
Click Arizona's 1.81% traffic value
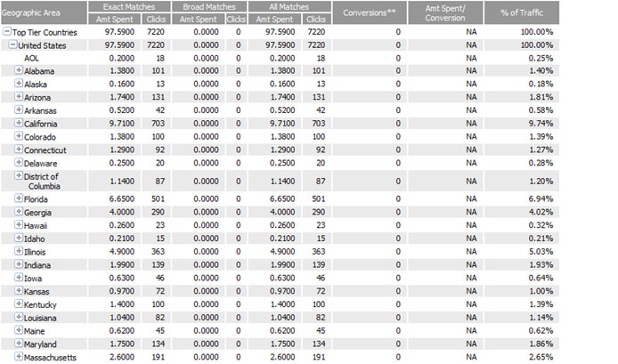point(541,97)
